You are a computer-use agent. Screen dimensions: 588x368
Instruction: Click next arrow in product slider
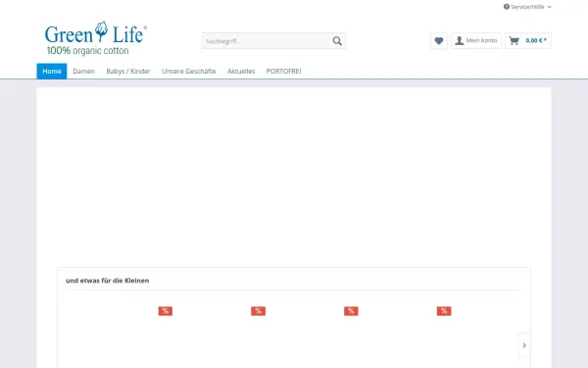pos(524,345)
